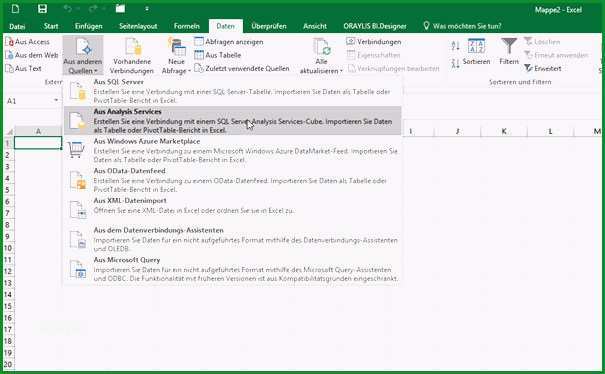Open the Sortieren dialog button
This screenshot has height=374, width=605.
pyautogui.click(x=476, y=52)
